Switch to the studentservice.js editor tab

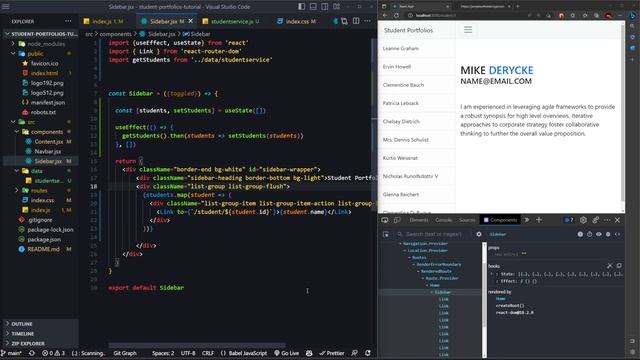(232, 21)
